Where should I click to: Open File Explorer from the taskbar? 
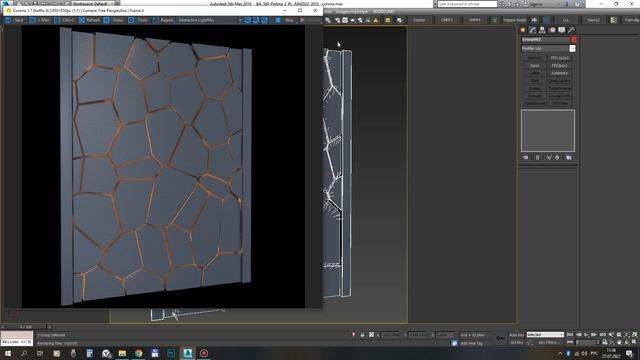pos(122,353)
